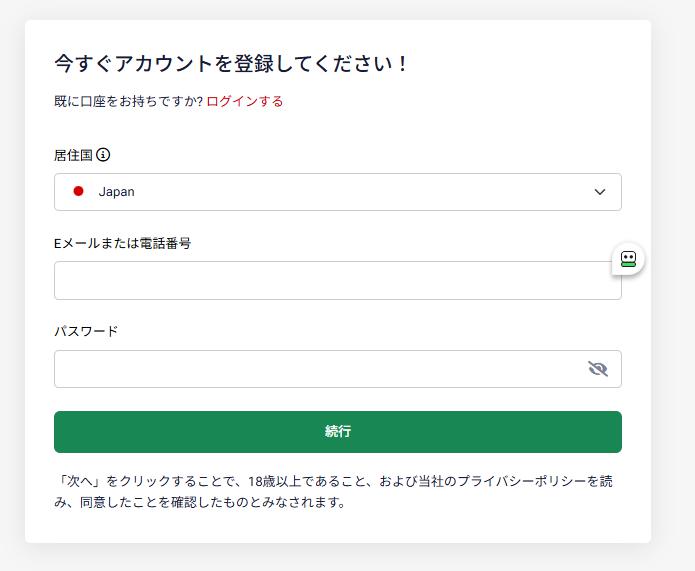Click the info icon beside 居住国
Viewport: 695px width, 571px height.
103,155
